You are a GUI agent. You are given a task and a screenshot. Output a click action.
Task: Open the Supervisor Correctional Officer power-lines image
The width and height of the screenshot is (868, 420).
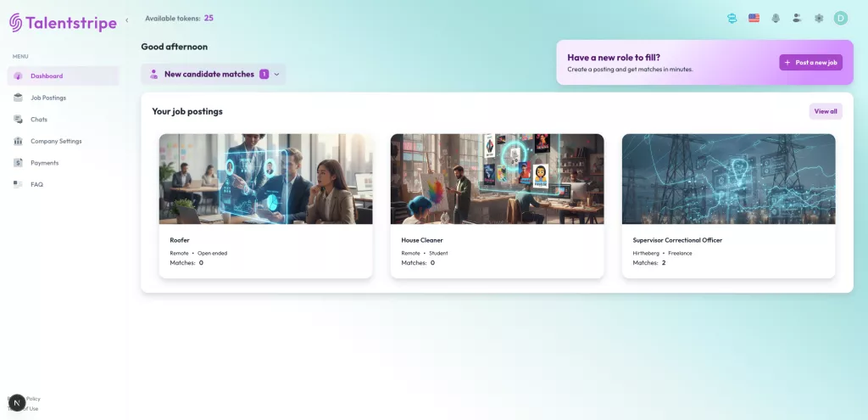click(x=728, y=179)
